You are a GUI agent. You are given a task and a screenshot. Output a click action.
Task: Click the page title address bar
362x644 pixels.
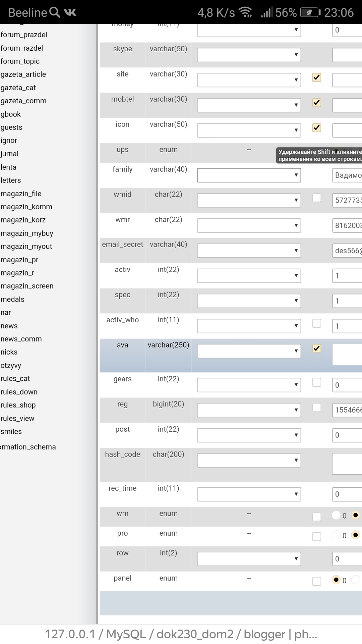[181, 634]
